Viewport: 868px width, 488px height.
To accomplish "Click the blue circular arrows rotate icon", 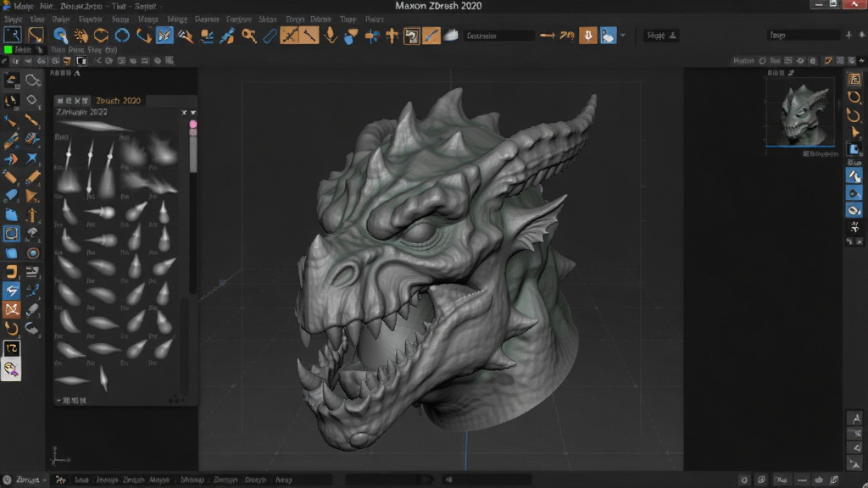I will pos(122,36).
